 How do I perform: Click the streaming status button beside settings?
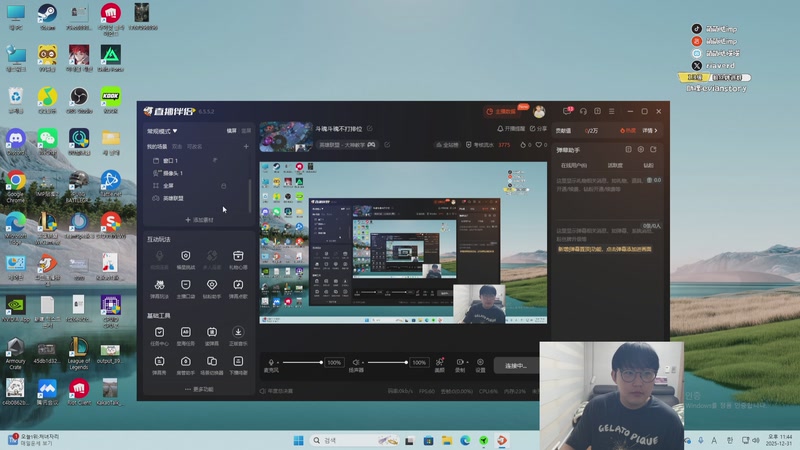click(516, 365)
